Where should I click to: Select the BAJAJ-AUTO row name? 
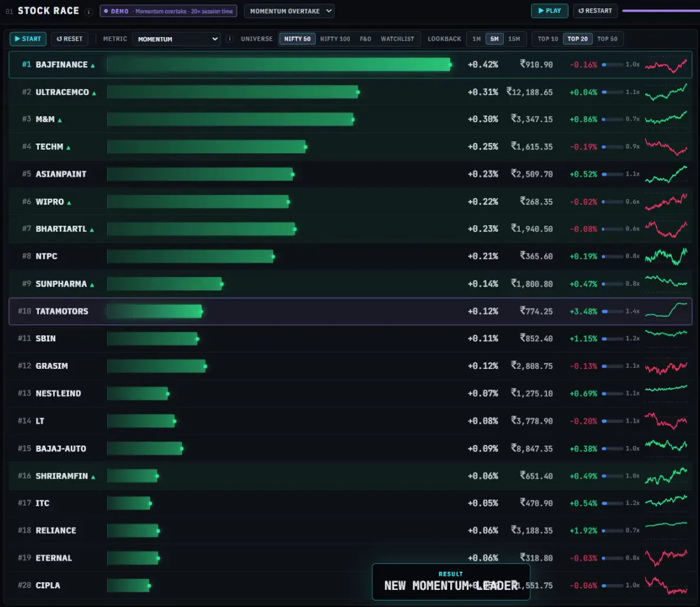61,448
